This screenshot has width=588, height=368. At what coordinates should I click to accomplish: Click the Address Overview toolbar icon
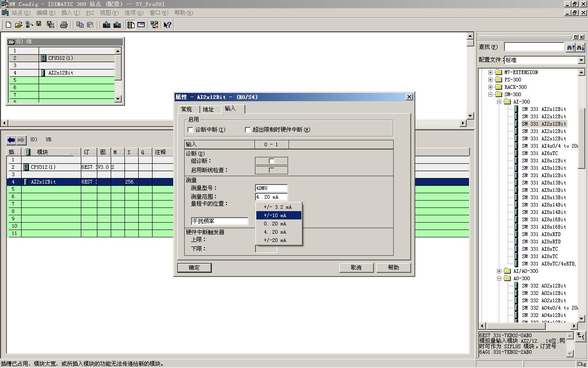pos(141,25)
